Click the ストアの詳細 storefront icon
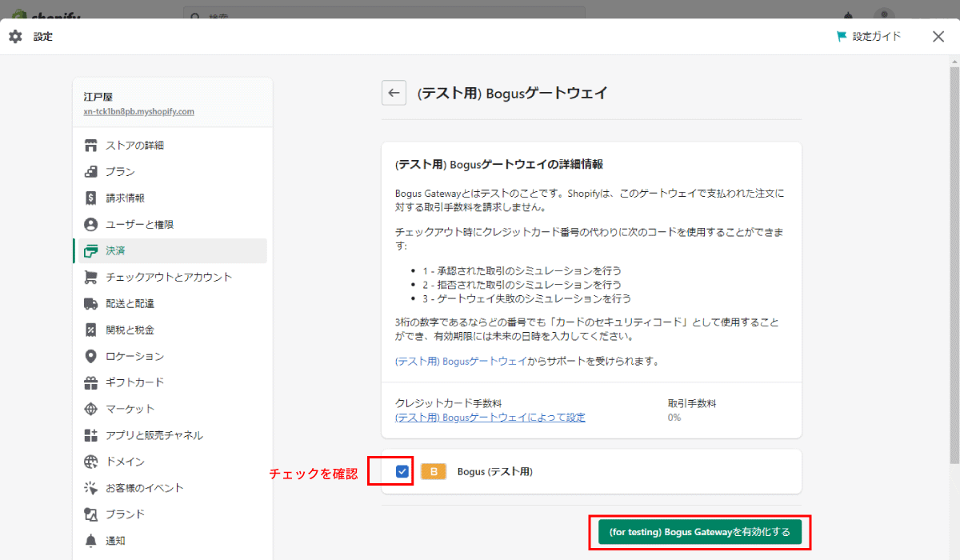This screenshot has height=560, width=960. (x=91, y=146)
